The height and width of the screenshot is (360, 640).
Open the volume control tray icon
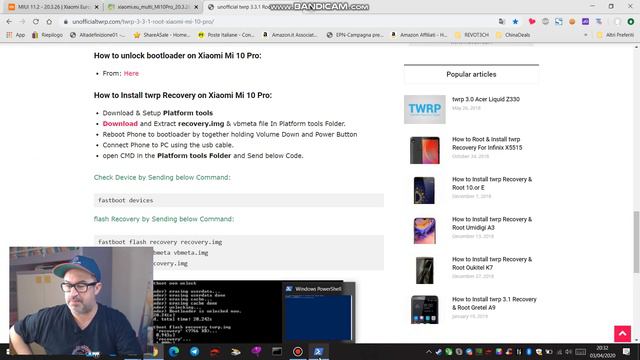(569, 351)
